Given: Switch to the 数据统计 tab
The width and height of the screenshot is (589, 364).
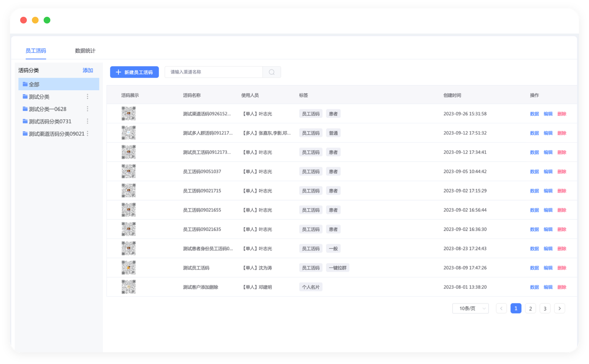Looking at the screenshot, I should click(x=85, y=51).
